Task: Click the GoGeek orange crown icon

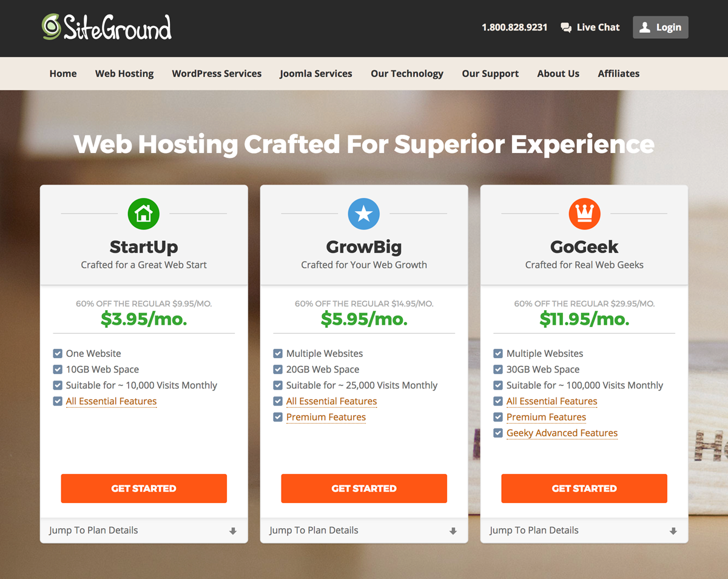Action: (584, 214)
